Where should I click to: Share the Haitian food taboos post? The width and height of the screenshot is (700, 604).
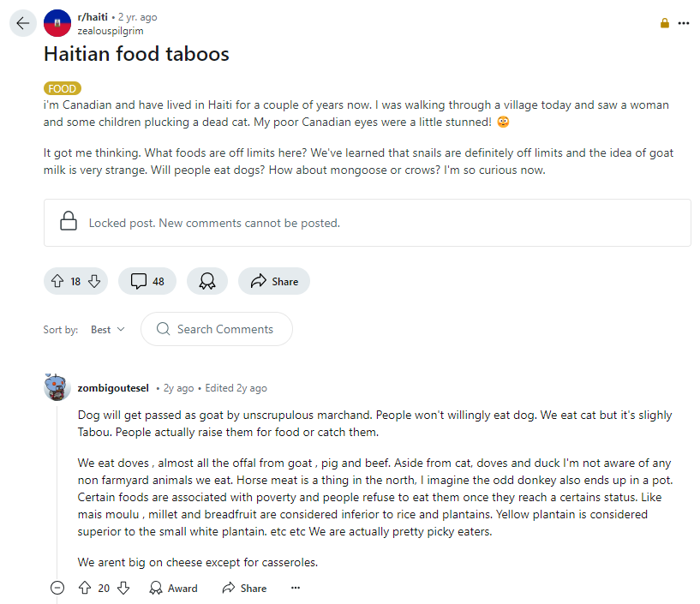click(x=273, y=281)
